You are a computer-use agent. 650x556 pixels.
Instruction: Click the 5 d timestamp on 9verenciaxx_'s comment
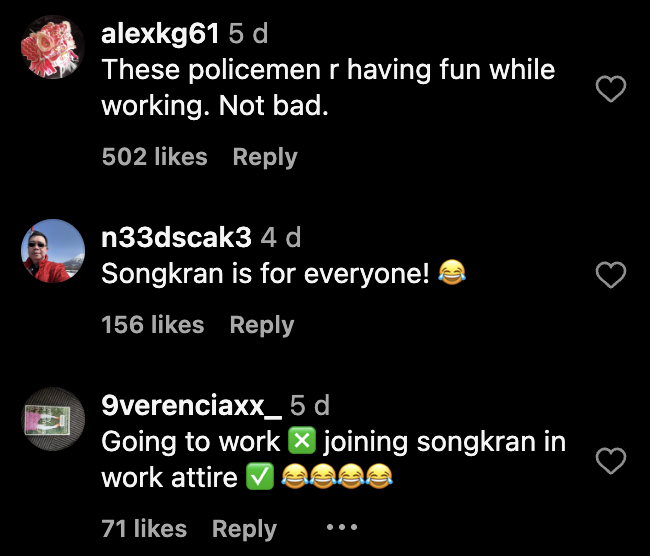point(309,406)
